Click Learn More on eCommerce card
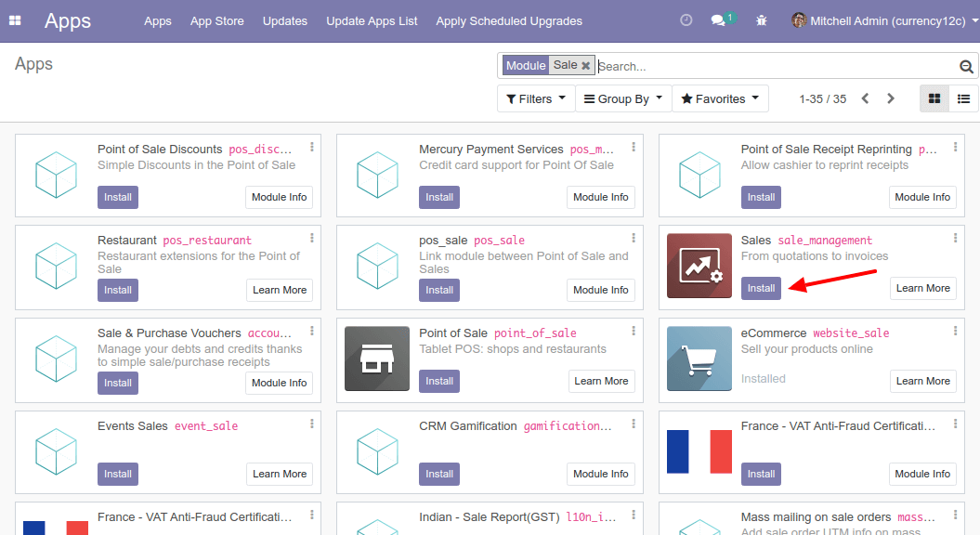This screenshot has height=535, width=980. point(923,381)
